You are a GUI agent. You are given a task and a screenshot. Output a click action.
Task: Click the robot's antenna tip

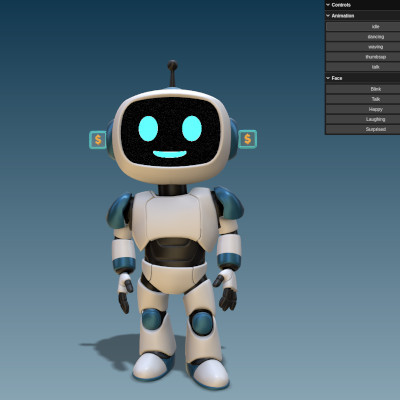pyautogui.click(x=172, y=65)
